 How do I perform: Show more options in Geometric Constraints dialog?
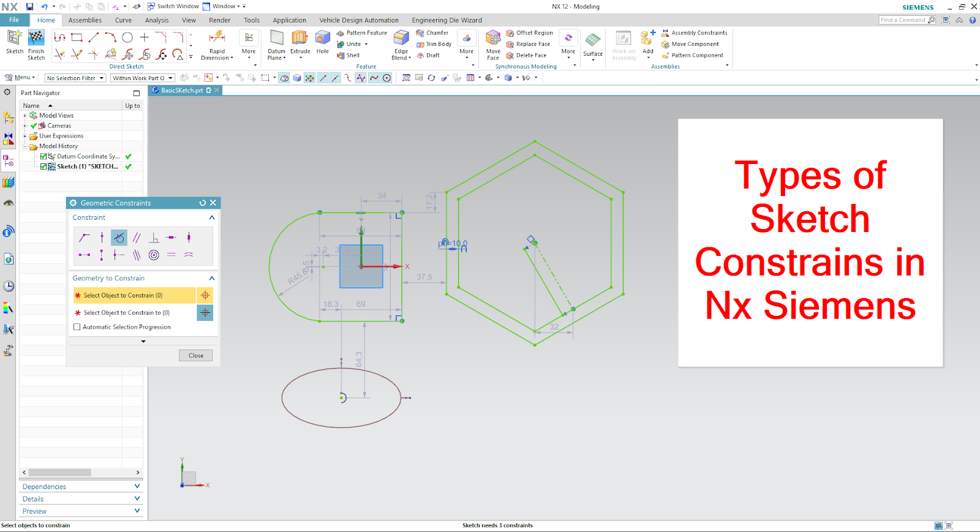click(x=143, y=342)
